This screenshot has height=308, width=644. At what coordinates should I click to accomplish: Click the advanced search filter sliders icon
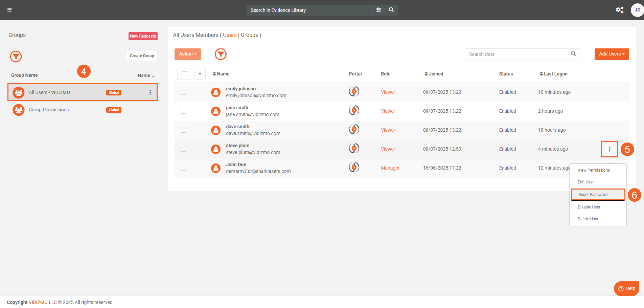(x=379, y=10)
